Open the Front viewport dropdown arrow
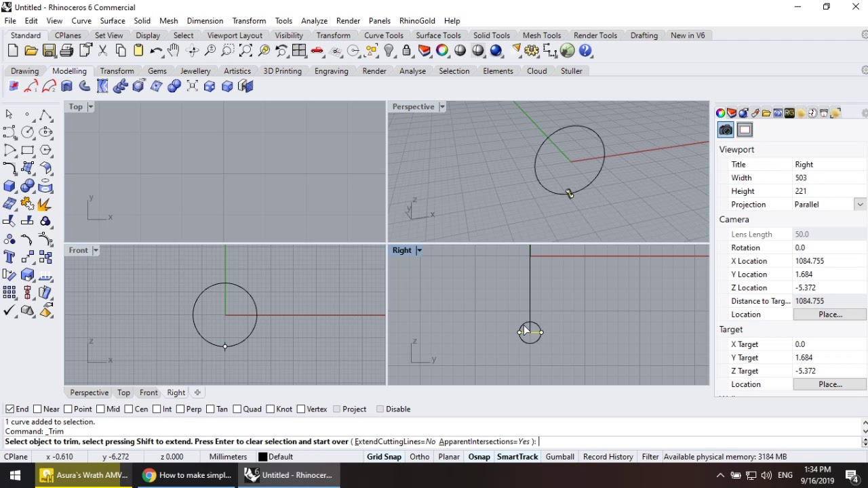Screen dimensions: 868x488 tap(96, 251)
